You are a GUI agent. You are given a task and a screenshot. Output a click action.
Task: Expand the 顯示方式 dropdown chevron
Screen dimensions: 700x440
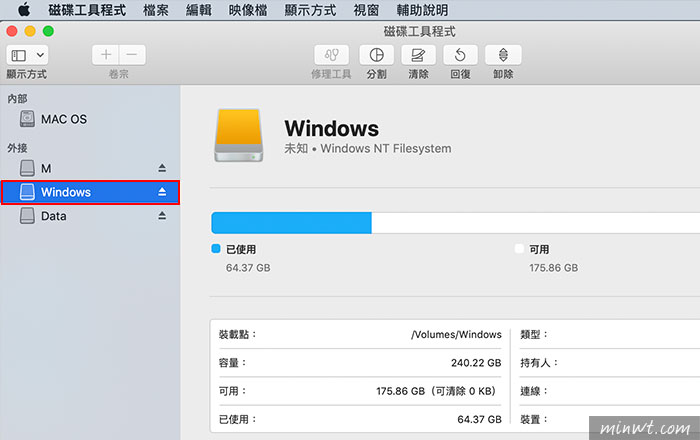point(40,55)
